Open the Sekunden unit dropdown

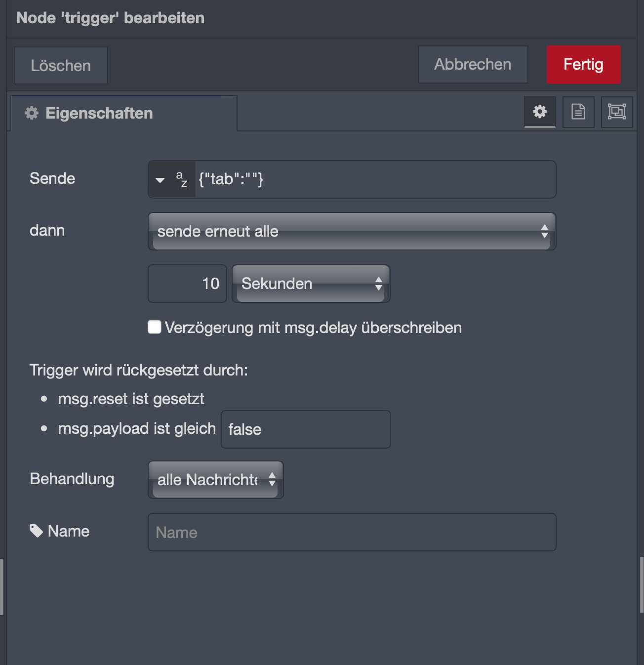pos(311,284)
